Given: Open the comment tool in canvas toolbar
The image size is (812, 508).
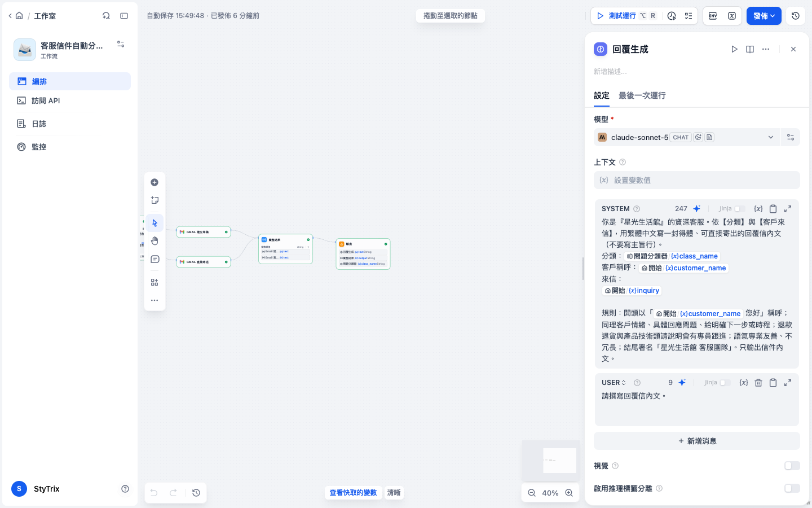Looking at the screenshot, I should [155, 260].
